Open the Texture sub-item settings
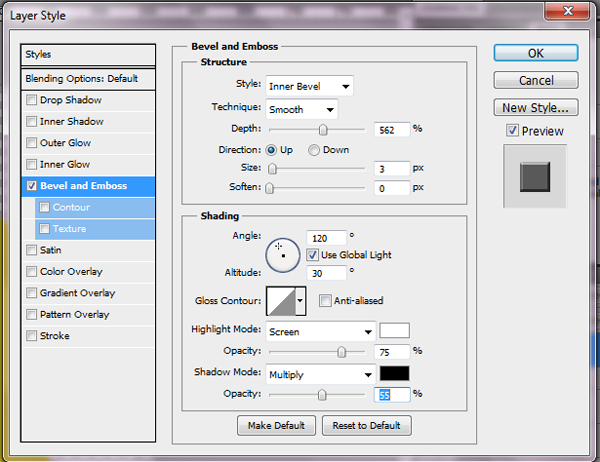The height and width of the screenshot is (462, 600). (x=95, y=229)
